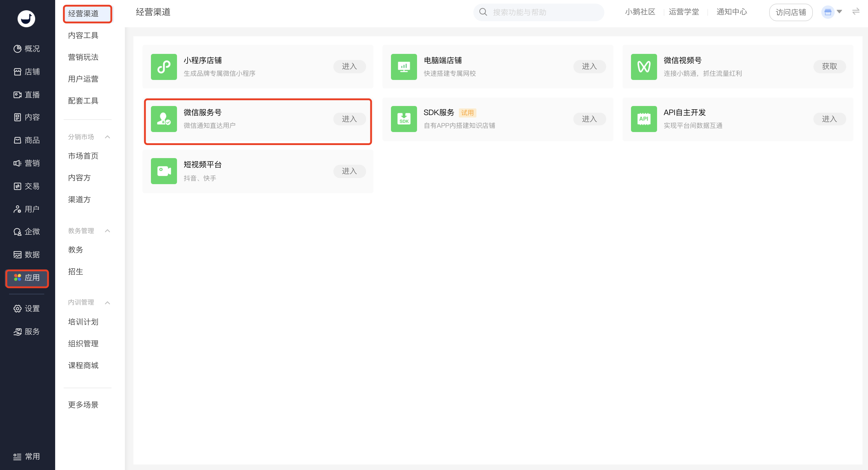Select 营销玩法 in the submenu
Viewport: 868px width, 470px height.
coord(83,57)
